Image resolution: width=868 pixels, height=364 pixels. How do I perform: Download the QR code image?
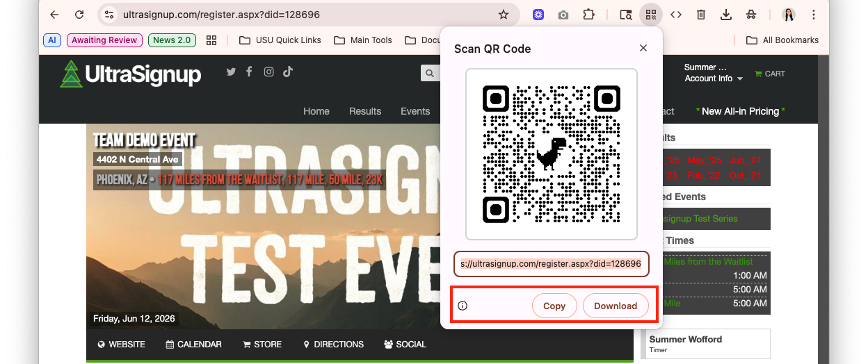coord(616,306)
